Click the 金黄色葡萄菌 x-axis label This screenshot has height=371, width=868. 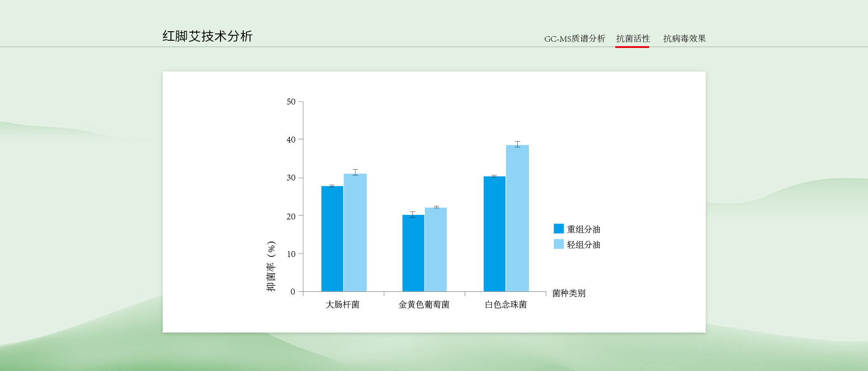click(x=424, y=304)
